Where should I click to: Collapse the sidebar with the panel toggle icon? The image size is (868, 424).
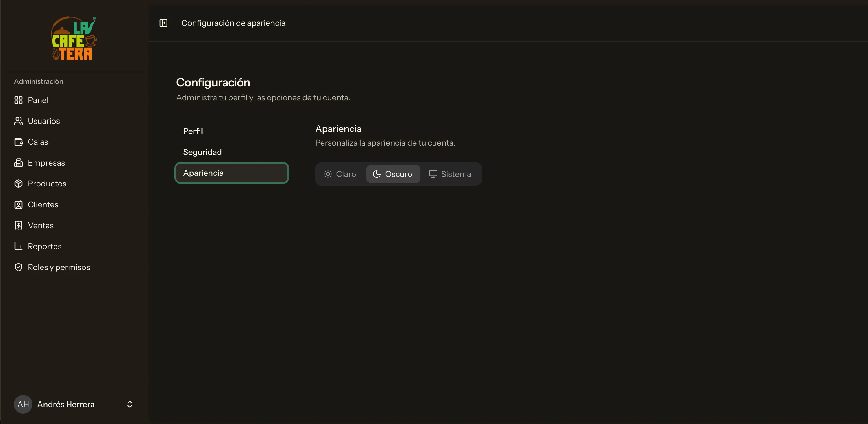tap(163, 23)
